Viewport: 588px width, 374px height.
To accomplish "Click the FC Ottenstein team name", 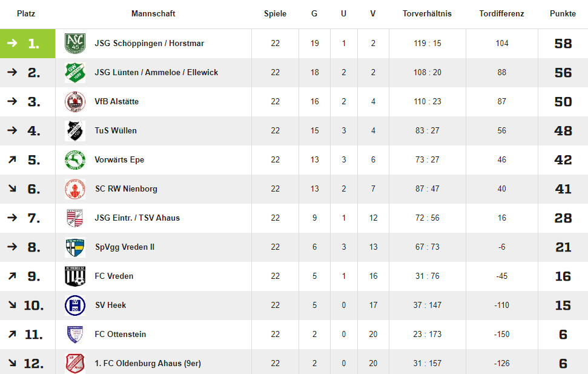I will coord(121,334).
